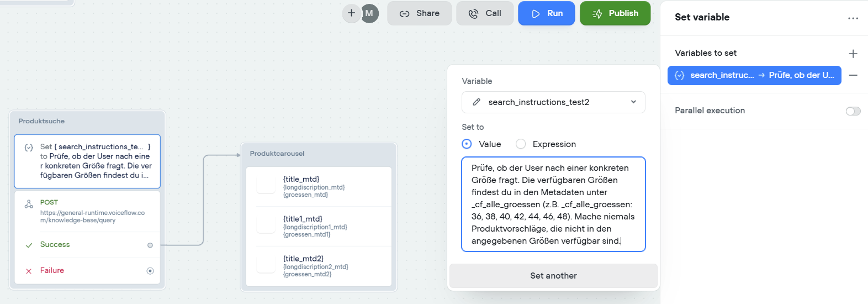Toggle Parallel execution switch

tap(853, 111)
